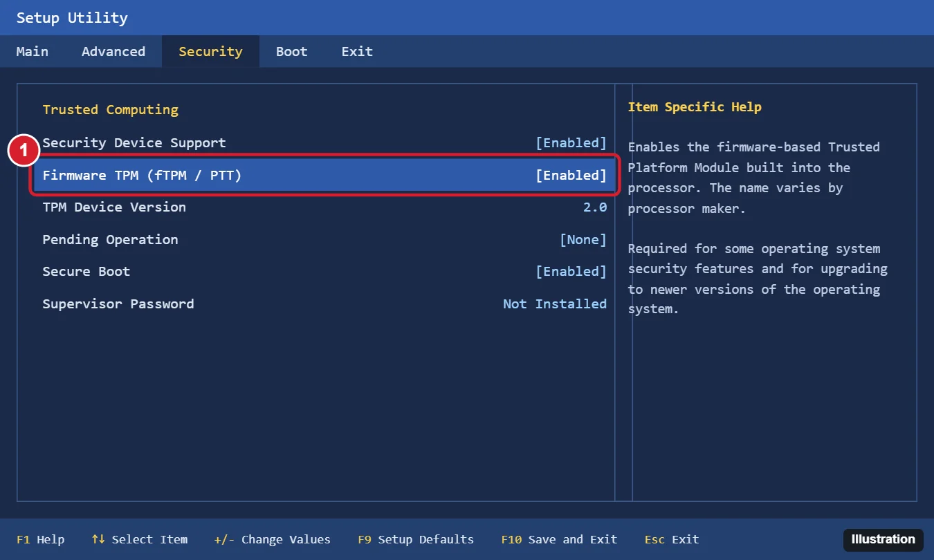Select the Security tab

[x=210, y=52]
